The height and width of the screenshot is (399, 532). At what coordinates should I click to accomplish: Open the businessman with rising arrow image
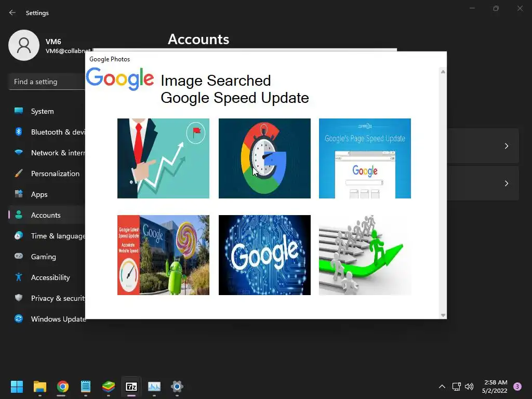coord(163,158)
